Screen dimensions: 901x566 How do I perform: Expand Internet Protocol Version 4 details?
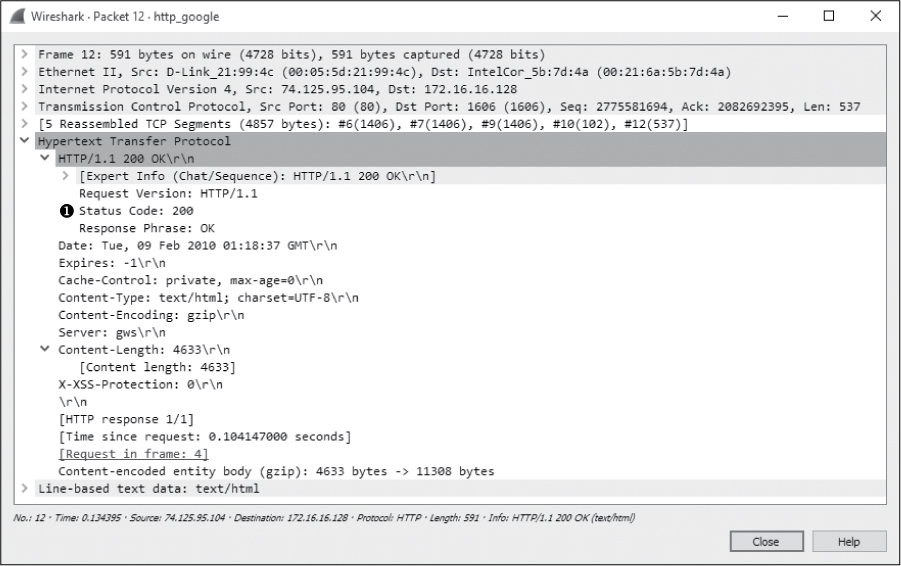23,89
